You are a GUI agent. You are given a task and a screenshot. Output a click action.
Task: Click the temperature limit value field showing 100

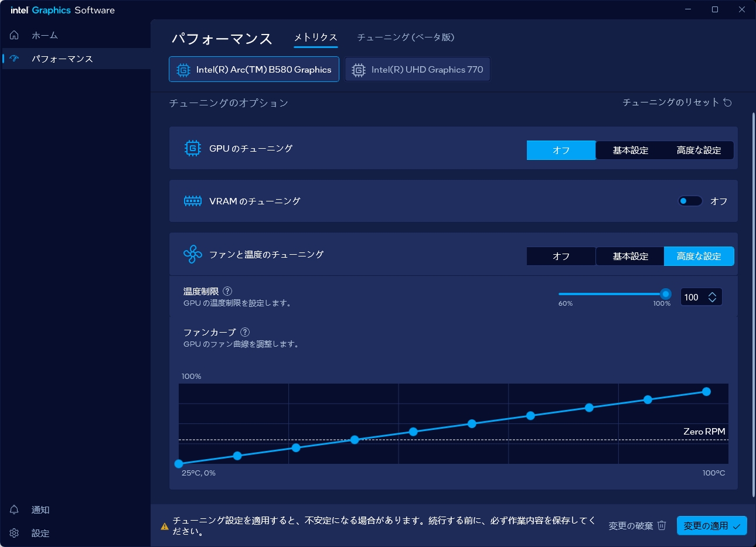coord(701,297)
